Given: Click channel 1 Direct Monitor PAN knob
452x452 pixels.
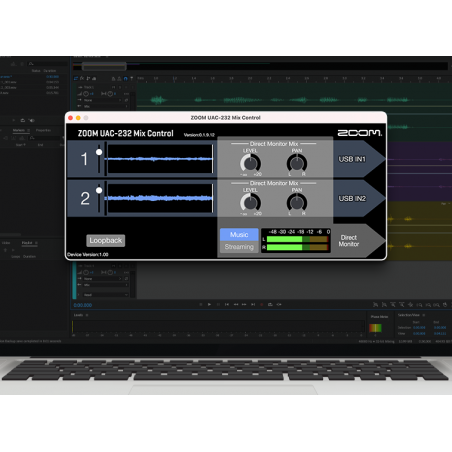Looking at the screenshot, I should point(297,163).
